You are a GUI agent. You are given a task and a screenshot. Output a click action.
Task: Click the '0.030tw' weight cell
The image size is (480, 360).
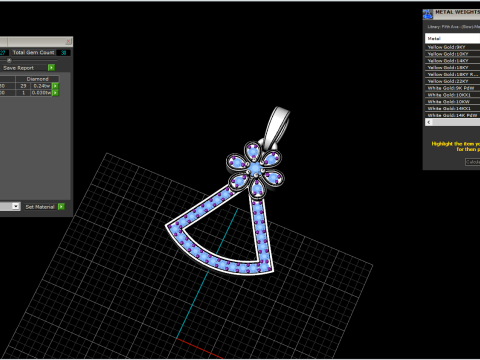click(42, 93)
